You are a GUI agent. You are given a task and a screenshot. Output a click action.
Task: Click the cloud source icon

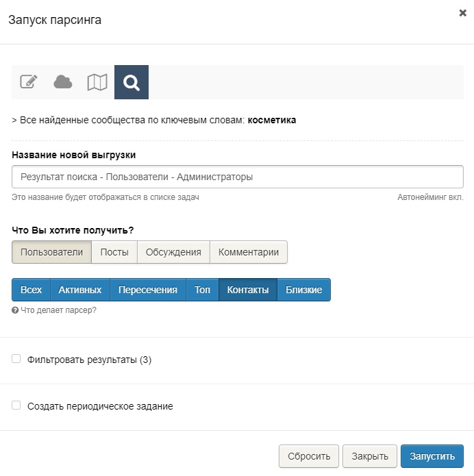(63, 82)
